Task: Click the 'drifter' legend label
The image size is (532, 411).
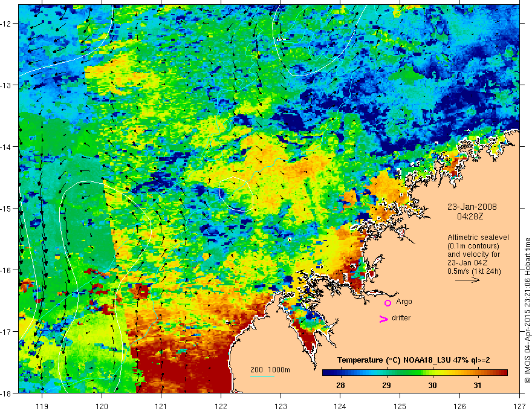Action: point(401,318)
